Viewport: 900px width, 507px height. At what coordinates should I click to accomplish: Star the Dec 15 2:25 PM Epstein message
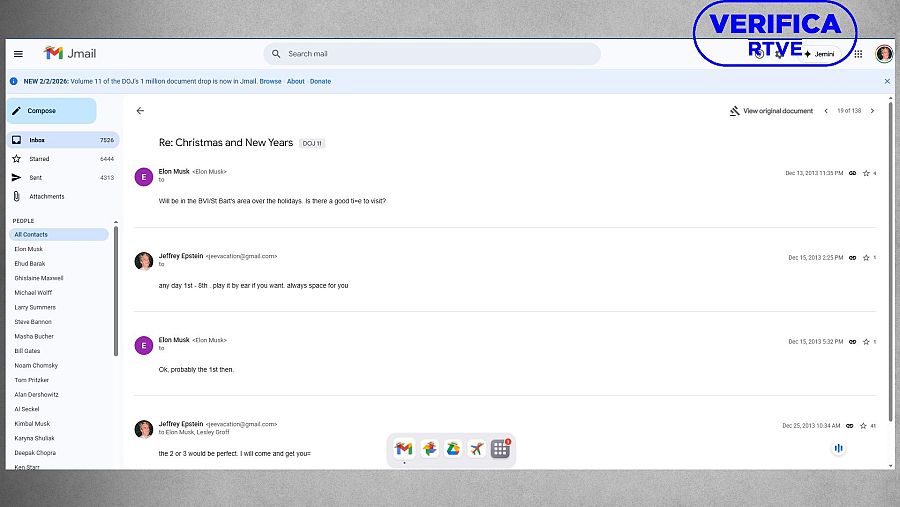[x=866, y=257]
